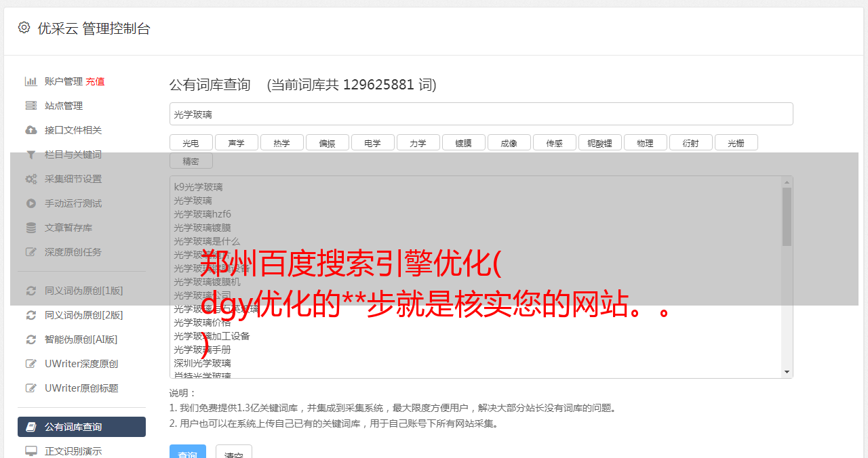
Task: Click the keyword input containing 光学玻璃
Action: coord(481,114)
